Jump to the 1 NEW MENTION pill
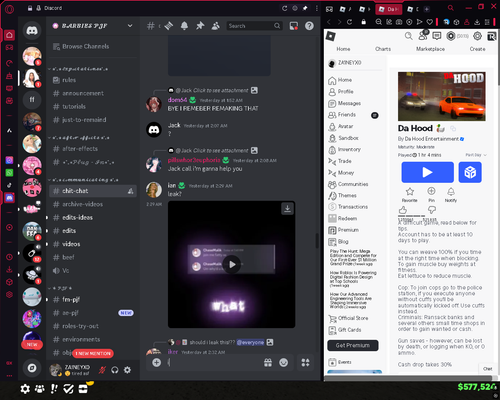Screen dimensions: 500x400 tap(93, 353)
